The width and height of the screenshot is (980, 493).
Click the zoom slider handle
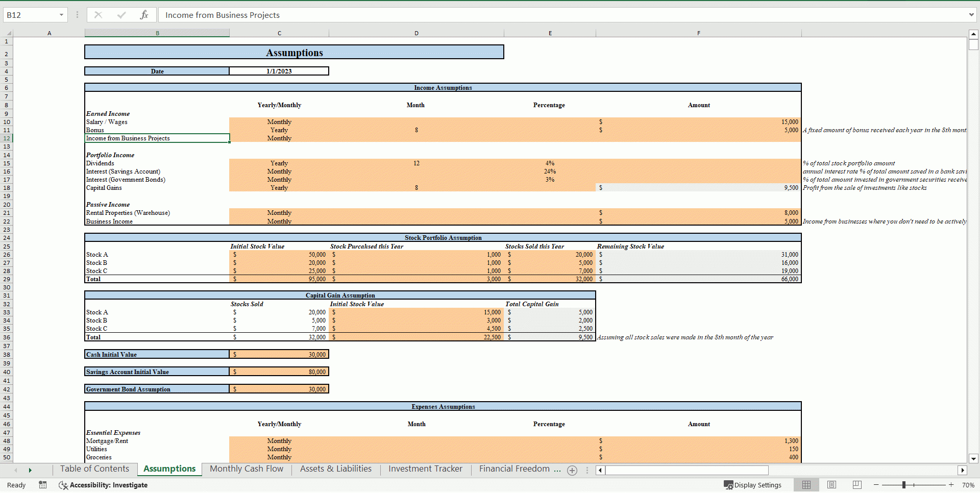(903, 485)
